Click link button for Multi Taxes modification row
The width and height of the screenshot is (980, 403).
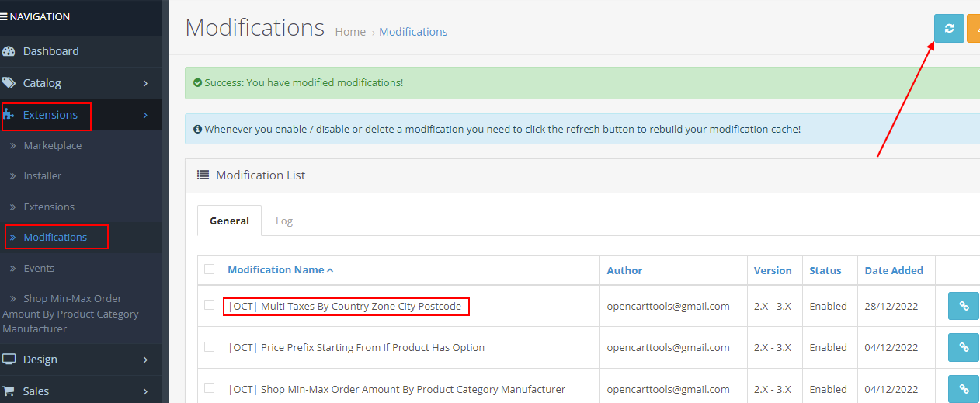point(964,306)
